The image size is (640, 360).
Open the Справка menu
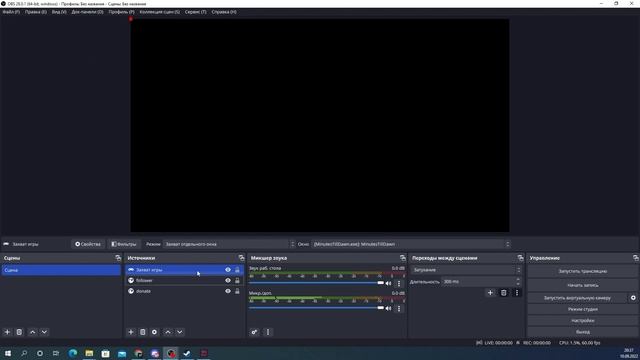coord(224,12)
